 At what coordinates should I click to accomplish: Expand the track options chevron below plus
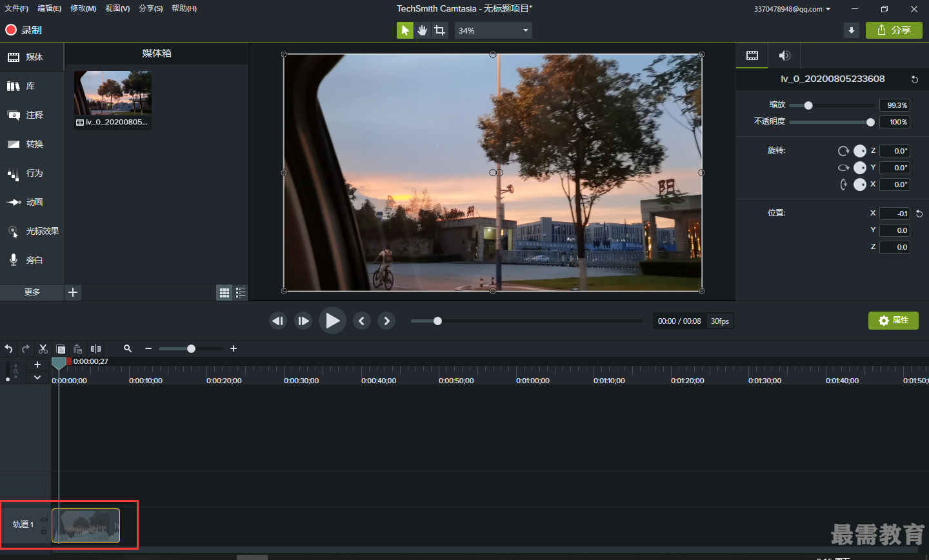pyautogui.click(x=37, y=377)
